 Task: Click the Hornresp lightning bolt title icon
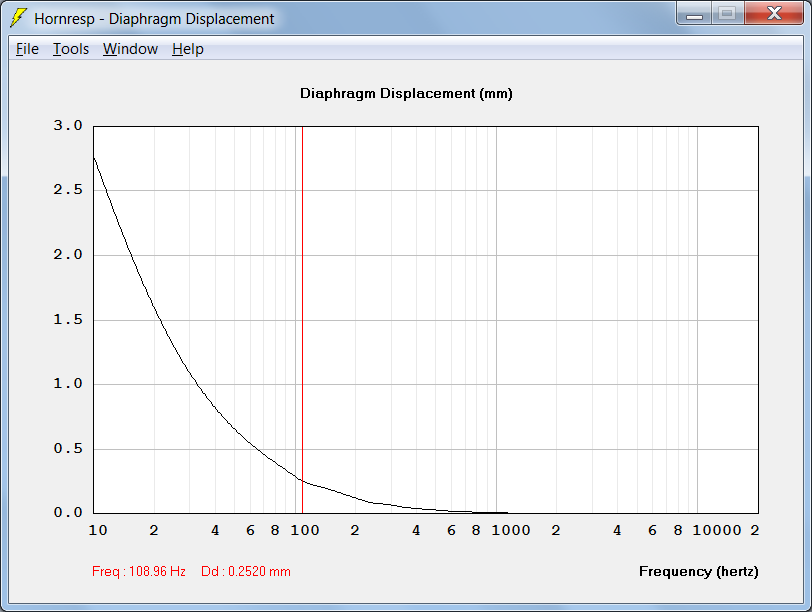click(19, 18)
